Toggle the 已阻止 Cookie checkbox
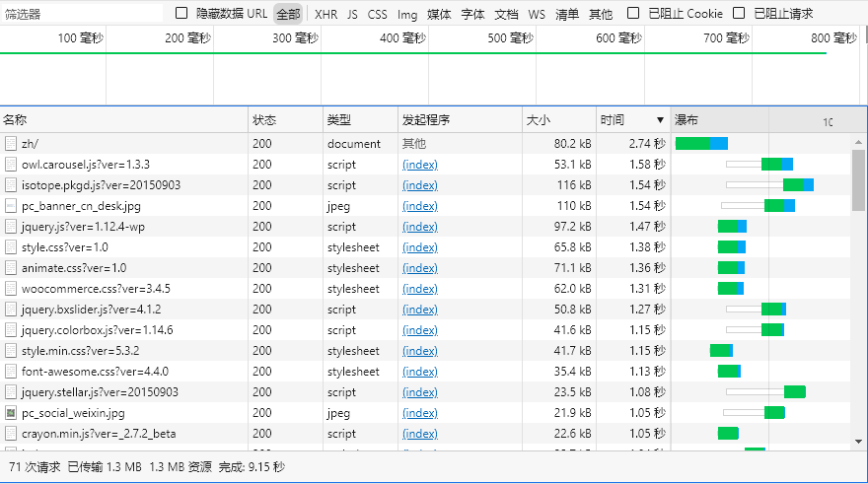 [633, 14]
